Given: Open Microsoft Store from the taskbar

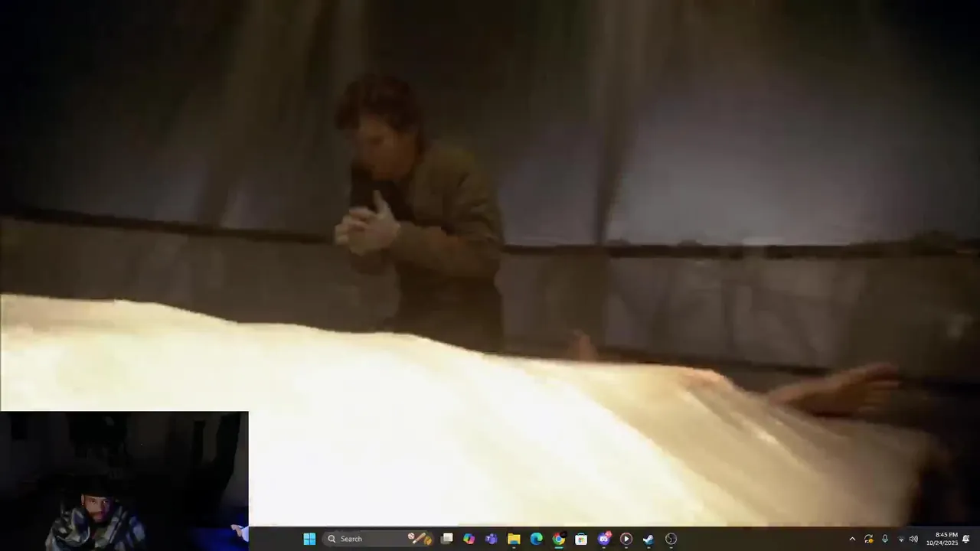Looking at the screenshot, I should [x=581, y=539].
